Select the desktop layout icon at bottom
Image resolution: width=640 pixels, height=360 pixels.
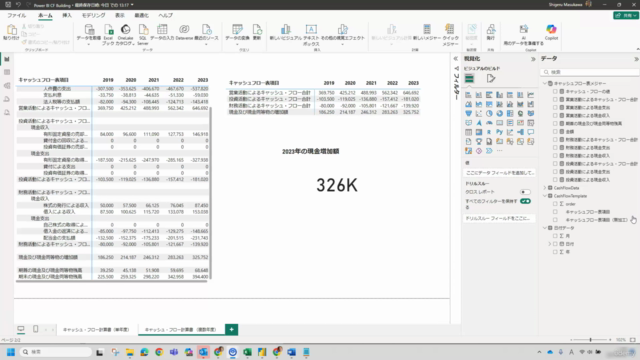tap(21, 329)
